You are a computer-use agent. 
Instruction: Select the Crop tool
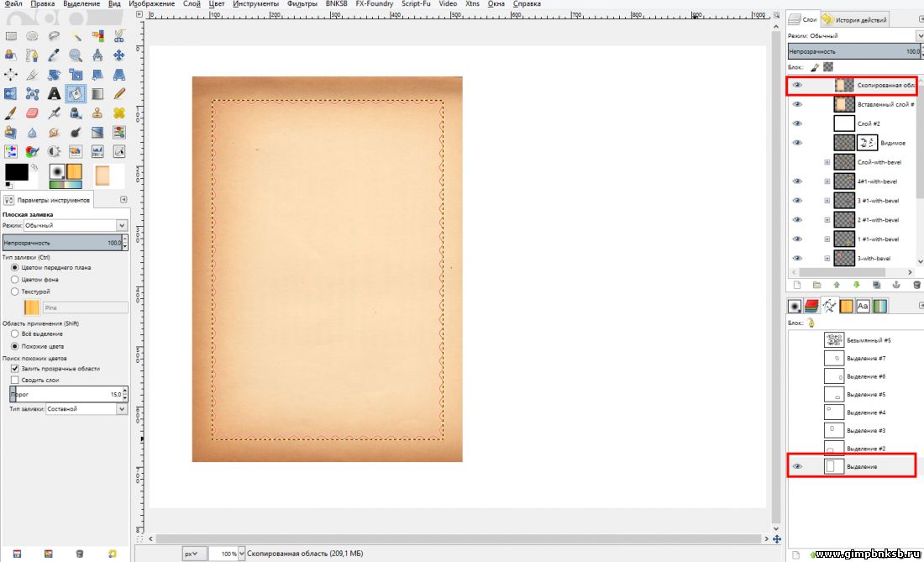[x=33, y=75]
